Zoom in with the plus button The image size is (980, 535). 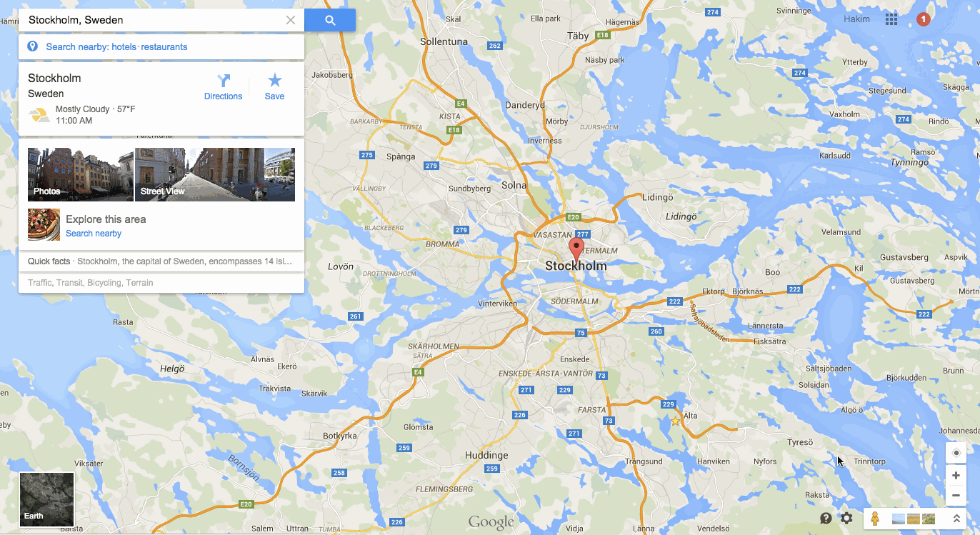[x=956, y=475]
